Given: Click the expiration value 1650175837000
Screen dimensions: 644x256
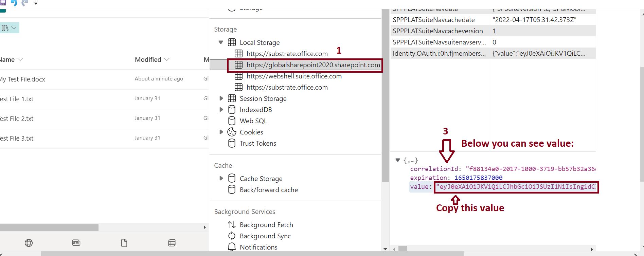Looking at the screenshot, I should click(478, 178).
